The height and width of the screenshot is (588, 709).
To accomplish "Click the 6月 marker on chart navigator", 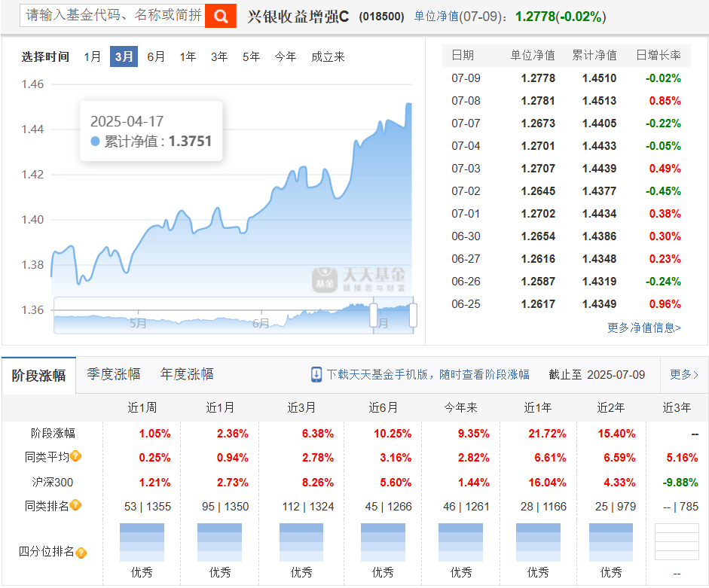I will [x=261, y=324].
